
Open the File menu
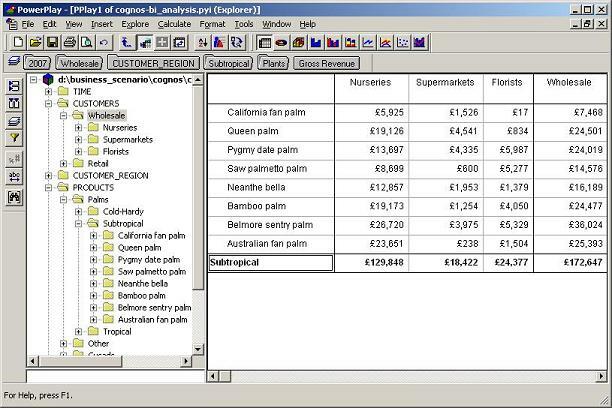[x=28, y=24]
